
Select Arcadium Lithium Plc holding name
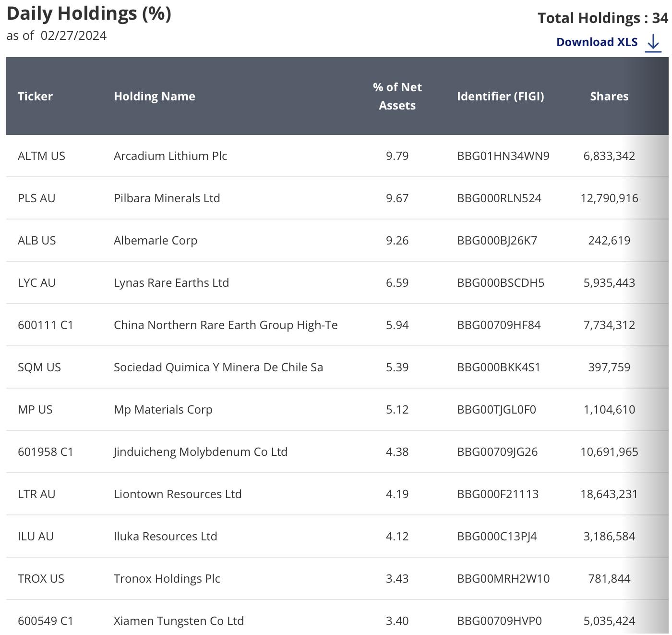(x=170, y=156)
